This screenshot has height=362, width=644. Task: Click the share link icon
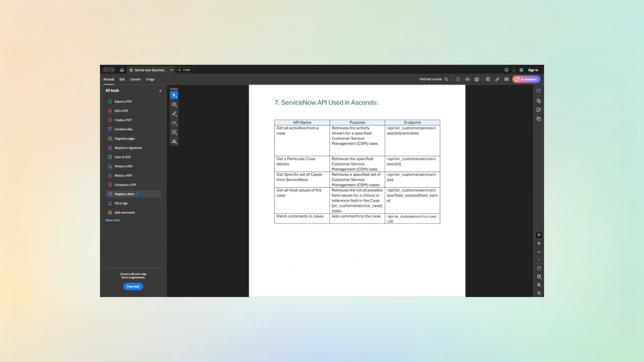click(x=497, y=79)
